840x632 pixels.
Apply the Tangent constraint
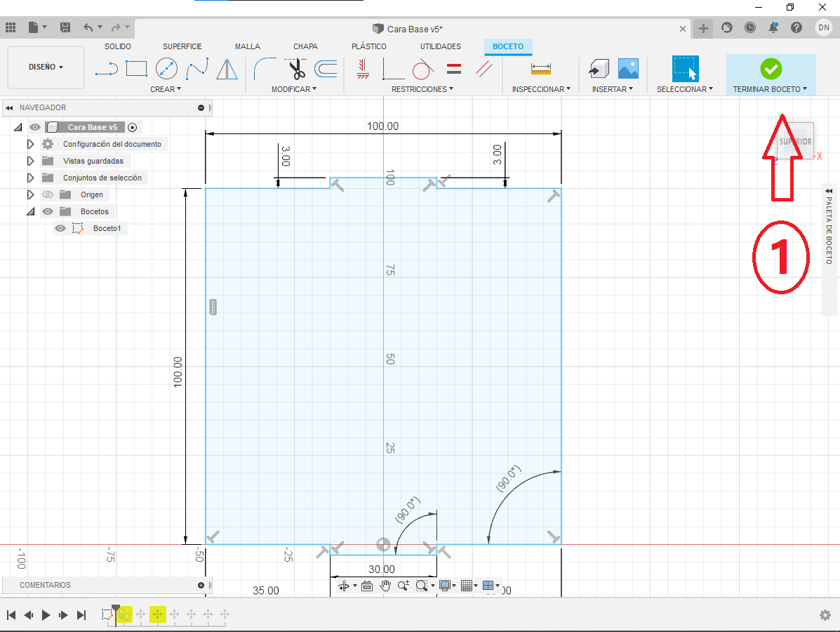(423, 69)
